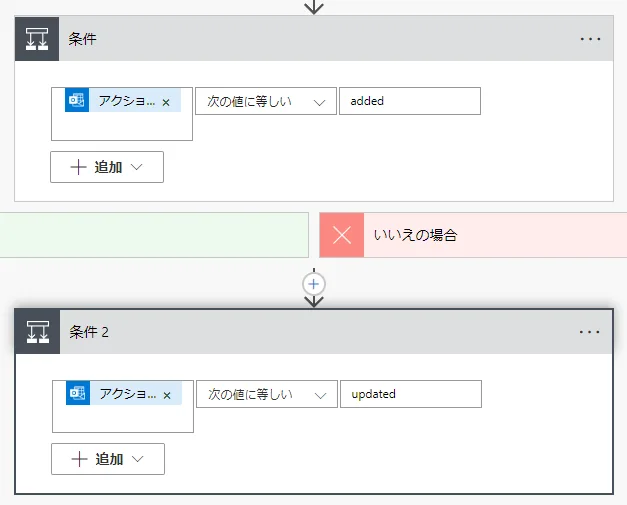Click the condition icon on the 条件 card
The height and width of the screenshot is (505, 627).
(x=37, y=39)
